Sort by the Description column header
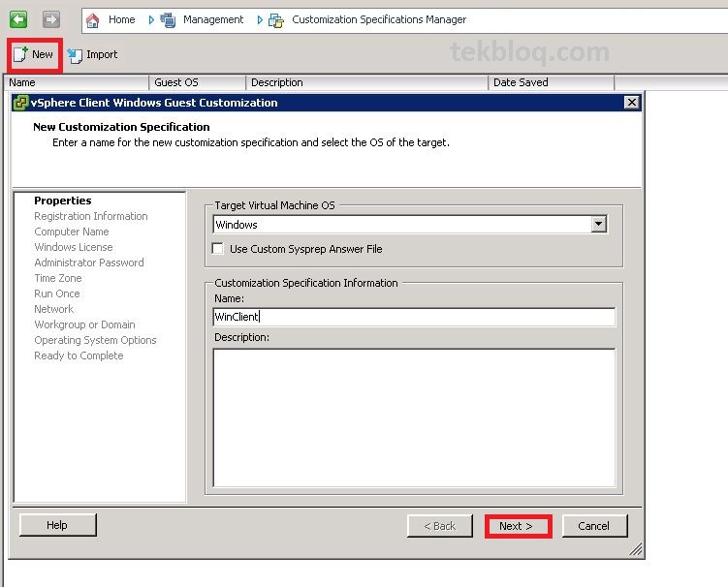 366,82
